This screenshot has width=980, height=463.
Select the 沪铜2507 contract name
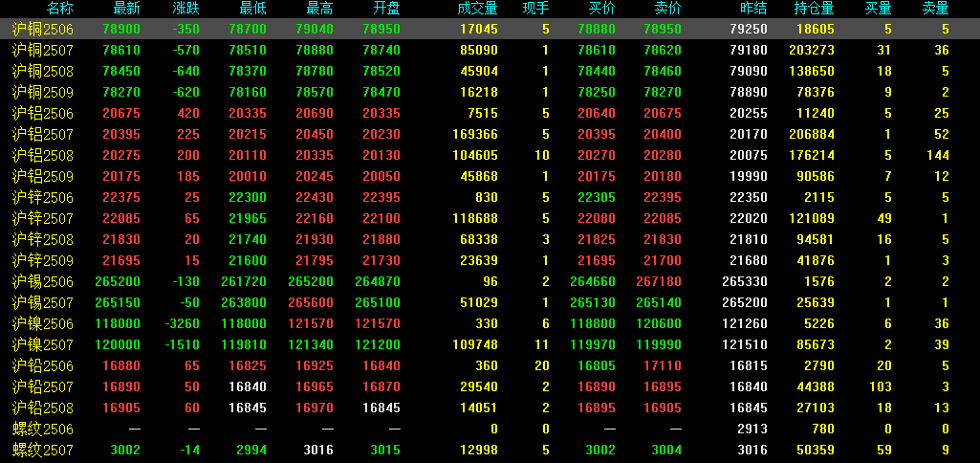(x=42, y=50)
